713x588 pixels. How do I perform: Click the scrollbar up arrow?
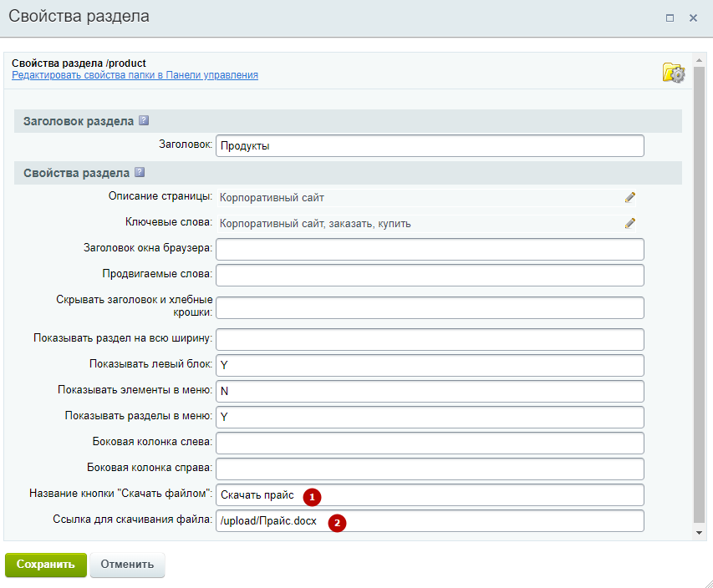(x=699, y=60)
